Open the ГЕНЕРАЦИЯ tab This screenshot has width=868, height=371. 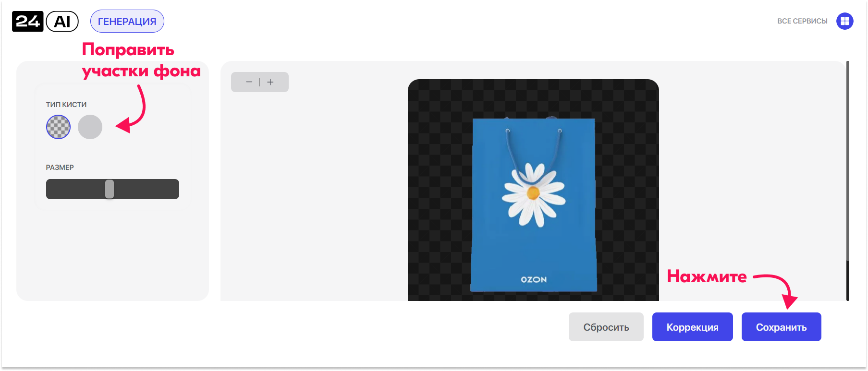[x=127, y=21]
